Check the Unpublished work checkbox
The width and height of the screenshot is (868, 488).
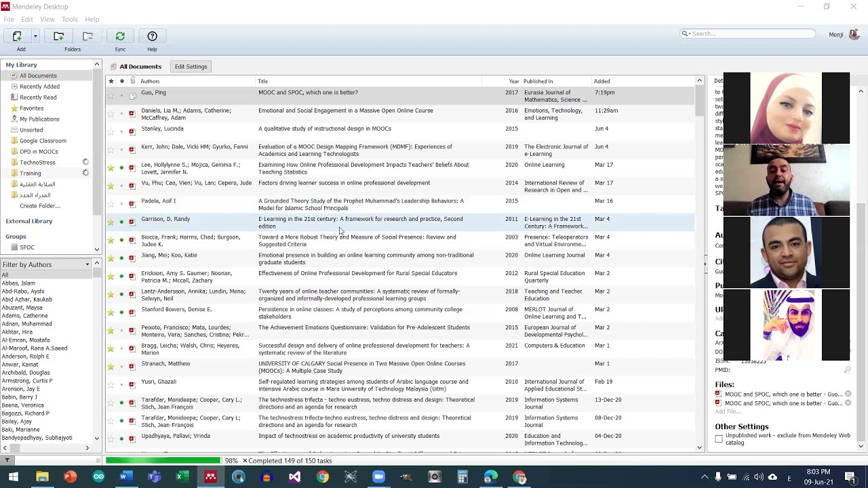[719, 439]
